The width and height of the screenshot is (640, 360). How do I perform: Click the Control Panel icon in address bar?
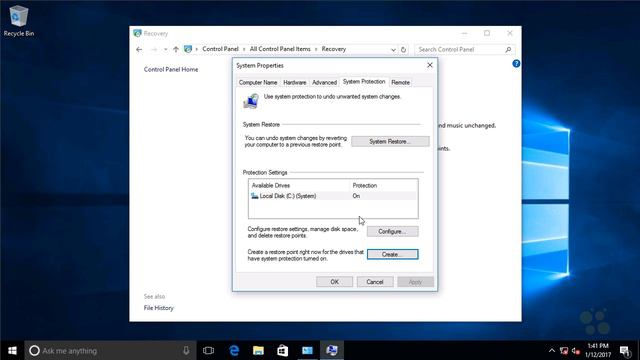coord(188,49)
